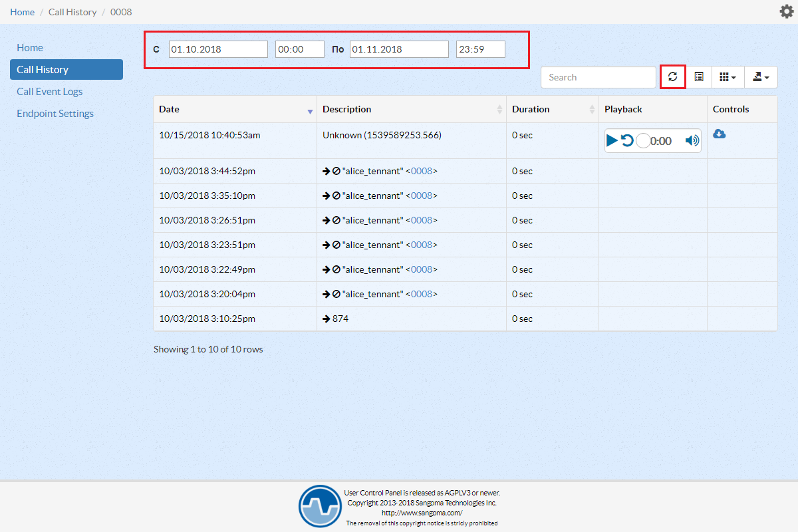Screen dimensions: 798x532
Task: Edit the start date field 01.10.2018
Action: pos(218,49)
